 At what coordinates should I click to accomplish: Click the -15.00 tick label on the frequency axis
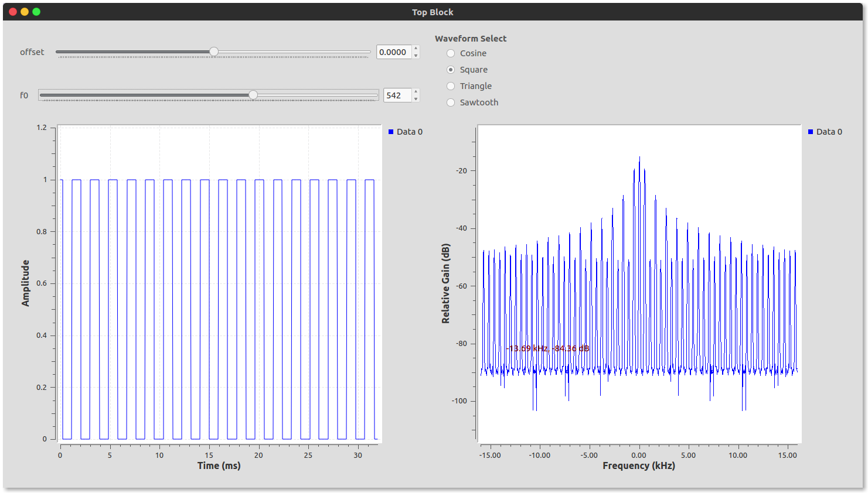(490, 455)
